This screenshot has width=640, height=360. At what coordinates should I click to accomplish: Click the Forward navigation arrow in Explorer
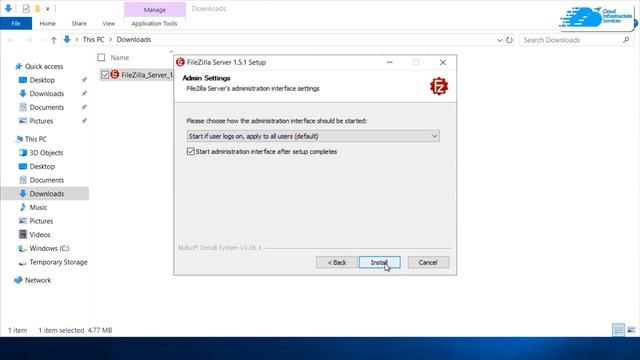(x=28, y=40)
